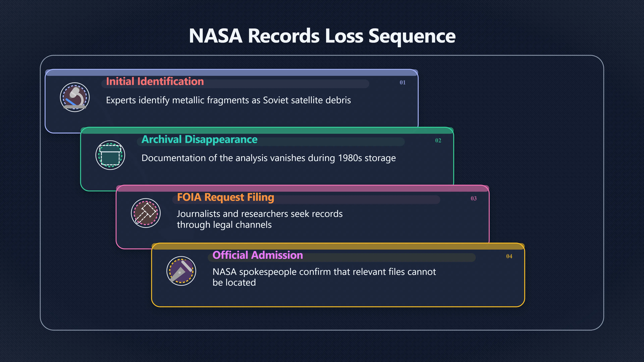Click the blue top bar of card 01
This screenshot has height=362, width=644.
click(231, 73)
